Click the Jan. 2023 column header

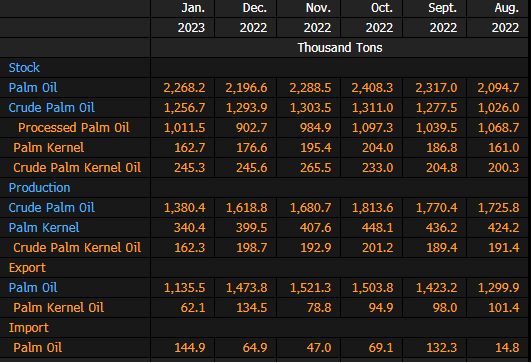pyautogui.click(x=191, y=18)
